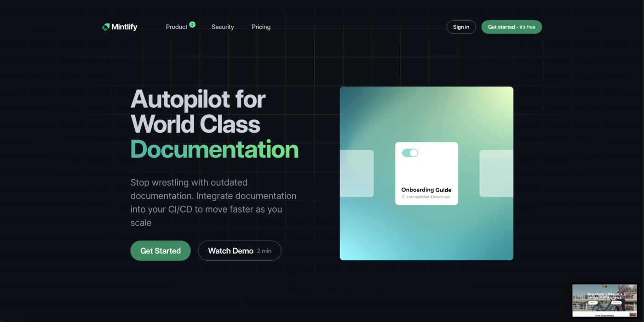Click the green "Documentation" headline word
This screenshot has width=644, height=322.
click(214, 149)
